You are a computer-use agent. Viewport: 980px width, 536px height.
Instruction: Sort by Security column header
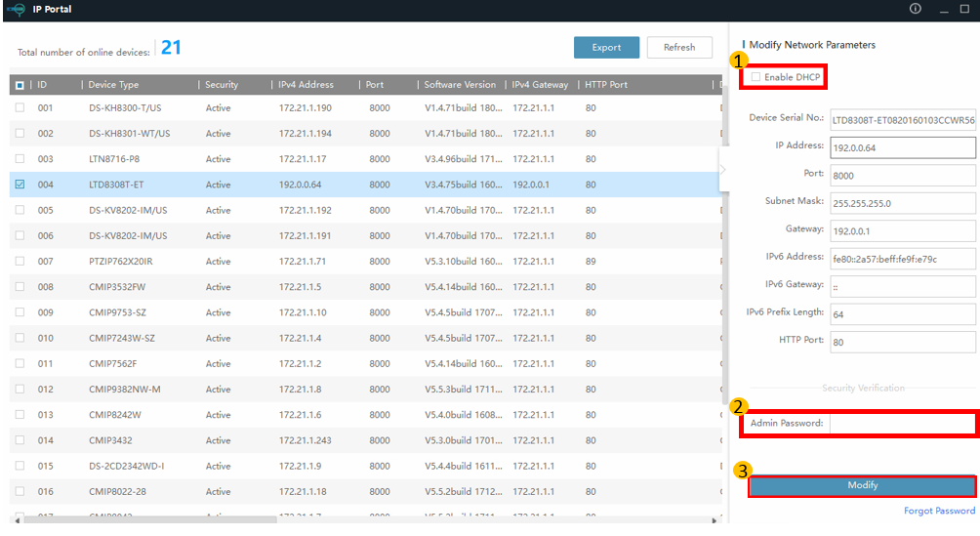point(222,84)
